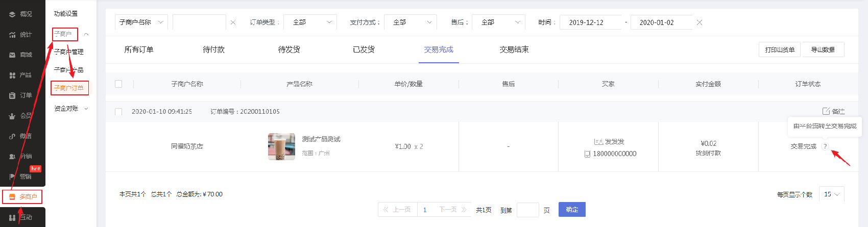The image size is (868, 227).
Task: Open the 互动 interaction sidebar icon
Action: (x=12, y=217)
